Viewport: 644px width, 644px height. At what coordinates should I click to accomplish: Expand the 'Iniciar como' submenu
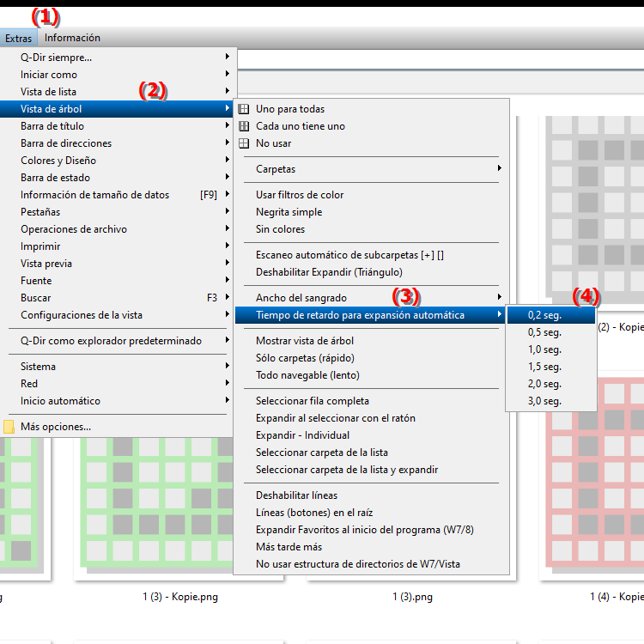[117, 75]
